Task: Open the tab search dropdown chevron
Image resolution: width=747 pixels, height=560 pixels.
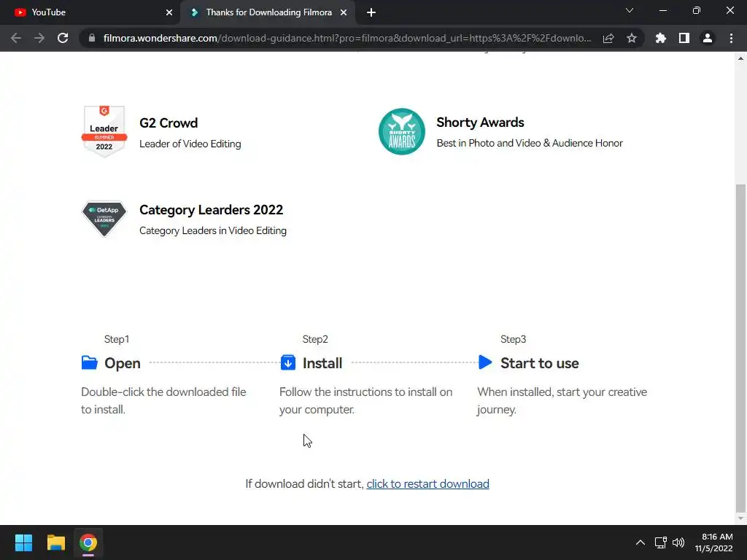Action: tap(630, 10)
